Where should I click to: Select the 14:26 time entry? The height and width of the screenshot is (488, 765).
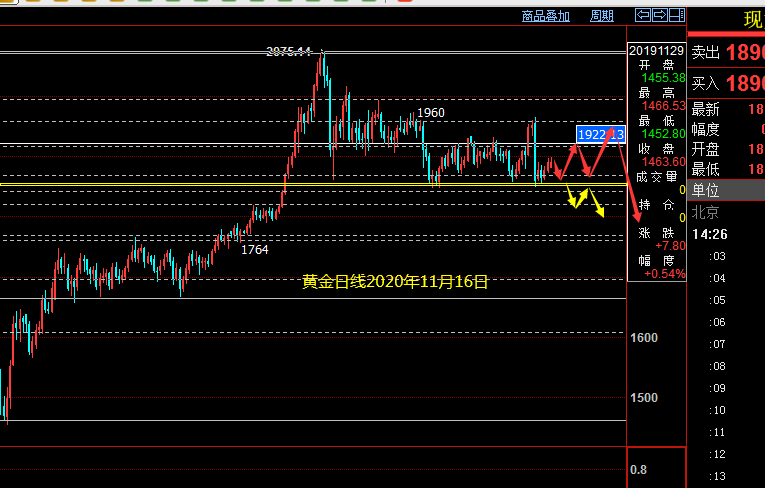[709, 235]
